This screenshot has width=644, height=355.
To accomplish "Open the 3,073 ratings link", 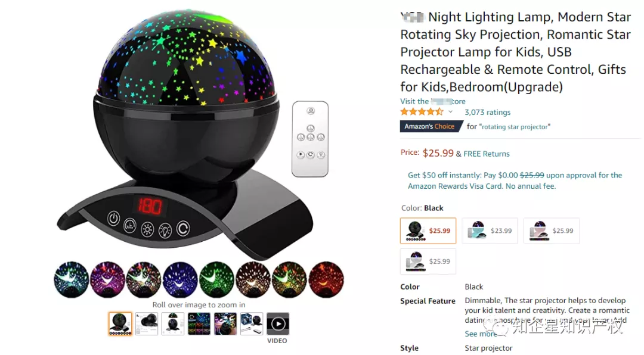I will (x=488, y=113).
